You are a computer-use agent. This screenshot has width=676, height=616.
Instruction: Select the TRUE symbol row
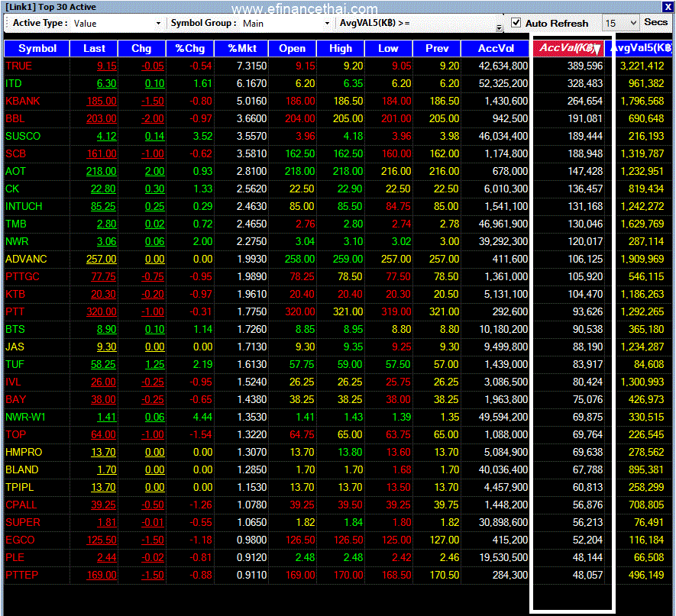338,66
